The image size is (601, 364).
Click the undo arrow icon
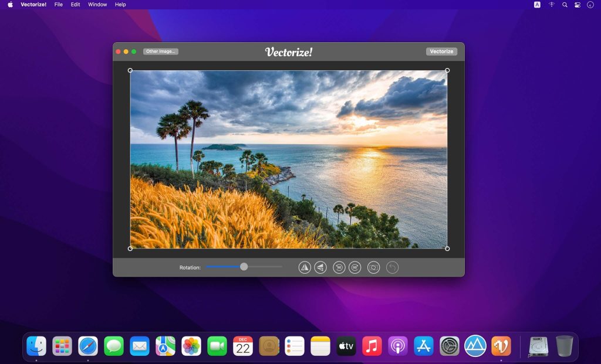pos(392,267)
